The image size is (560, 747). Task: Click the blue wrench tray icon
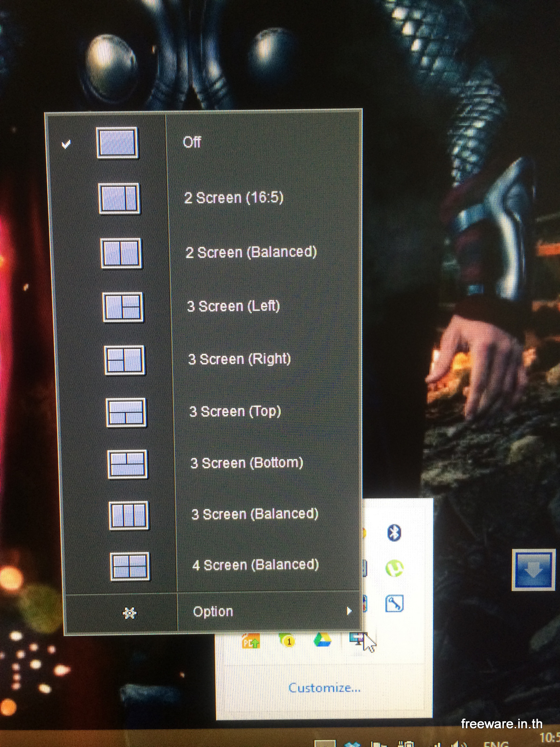coord(394,604)
